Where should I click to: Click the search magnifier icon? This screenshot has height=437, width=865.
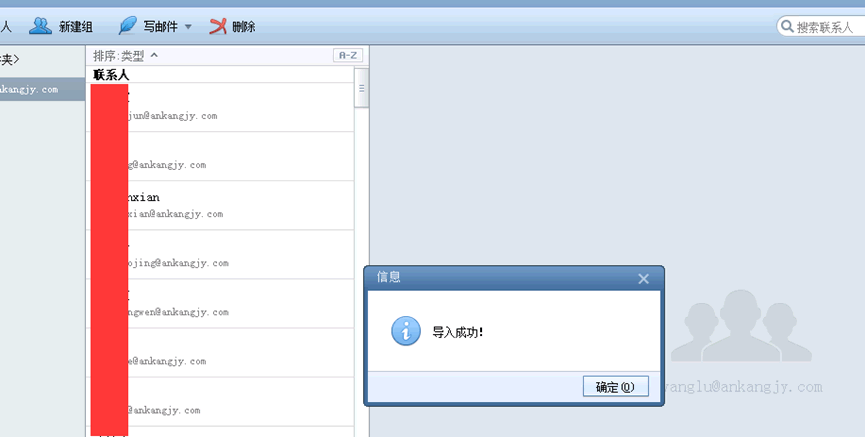(787, 27)
